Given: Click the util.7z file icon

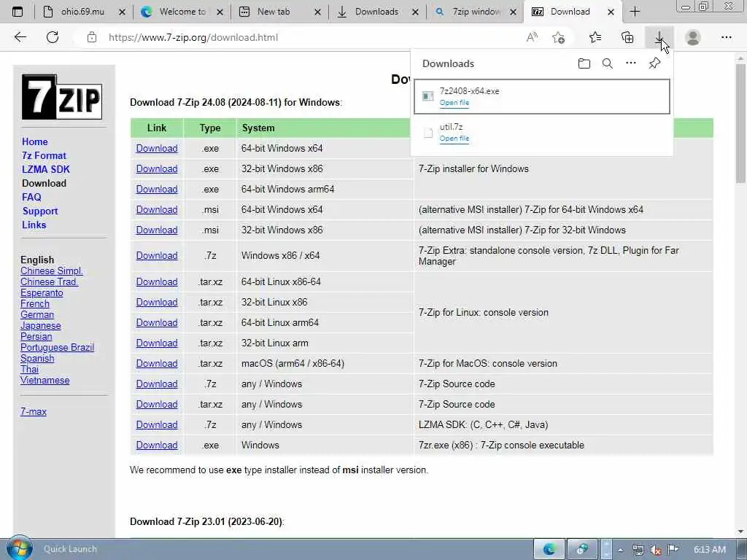Looking at the screenshot, I should coord(427,133).
